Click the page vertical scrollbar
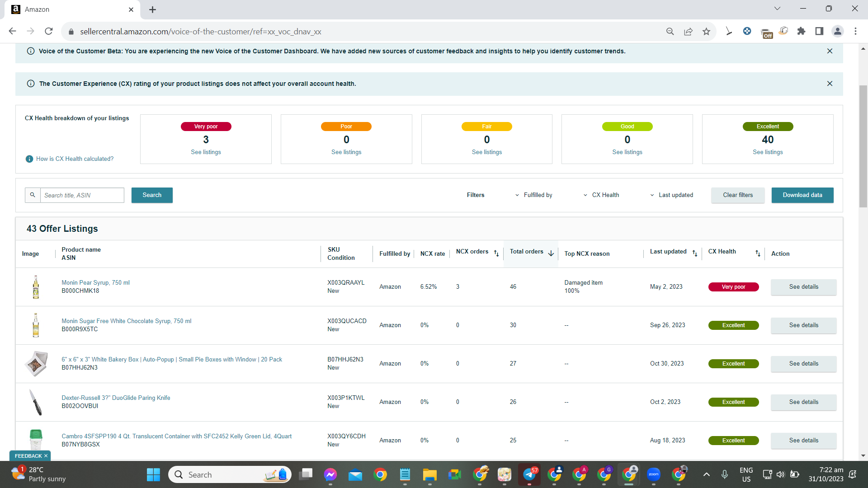 click(x=863, y=146)
